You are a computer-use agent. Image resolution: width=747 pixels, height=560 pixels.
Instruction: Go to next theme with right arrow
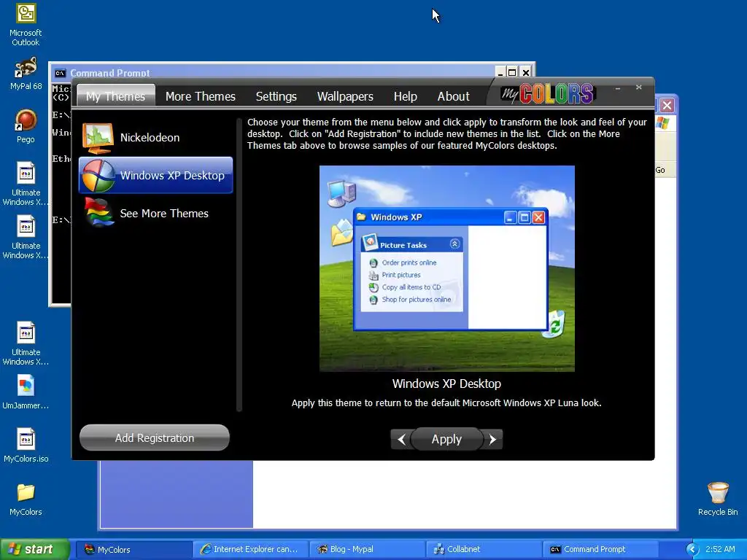click(x=492, y=439)
